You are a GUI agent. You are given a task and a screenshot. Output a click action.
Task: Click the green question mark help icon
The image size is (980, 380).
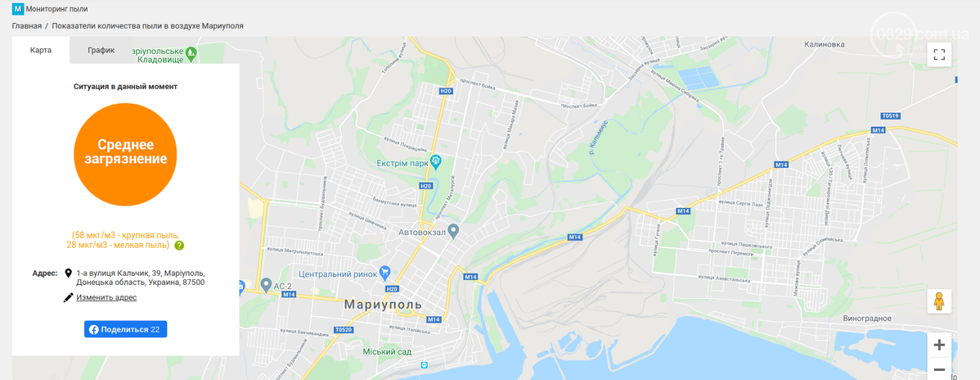[179, 246]
